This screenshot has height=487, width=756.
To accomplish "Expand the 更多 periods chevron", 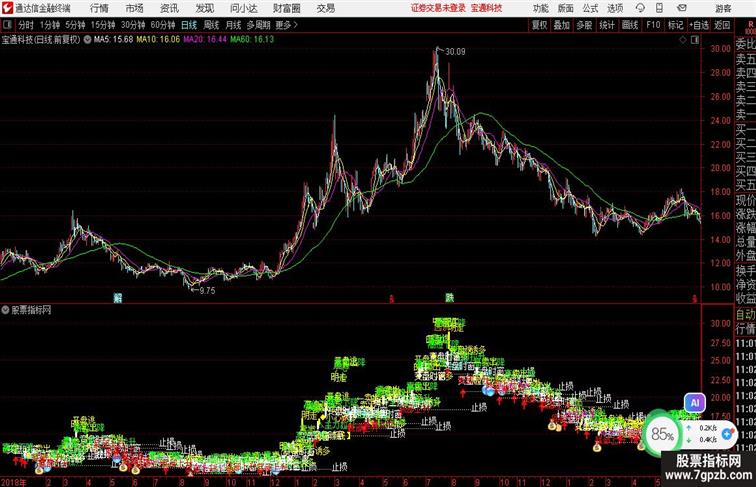I will (287, 25).
